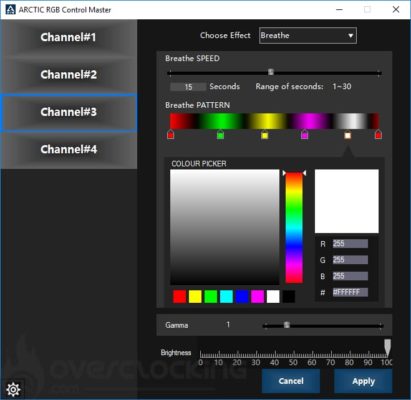
Task: Select the magenta pattern marker
Action: point(304,135)
